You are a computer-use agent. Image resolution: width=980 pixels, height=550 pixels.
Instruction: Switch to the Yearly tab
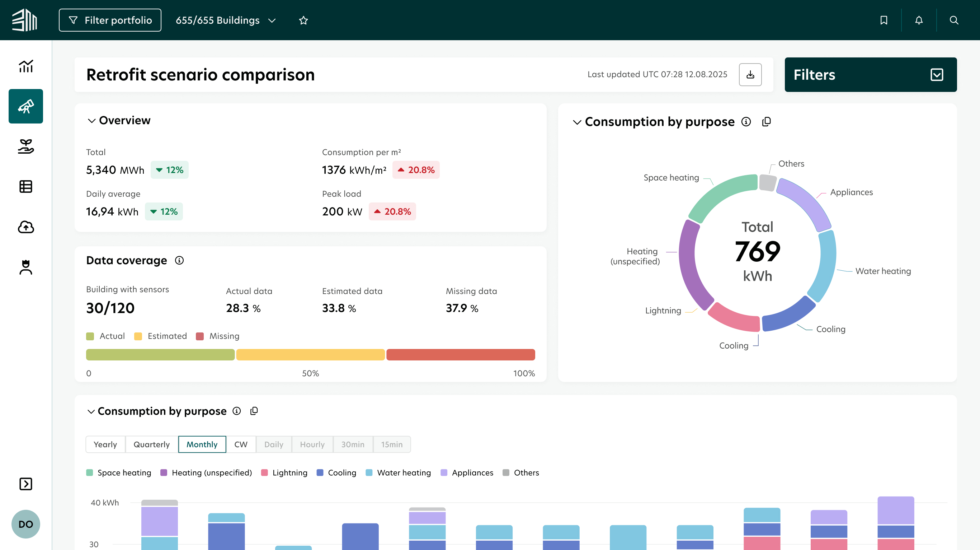[105, 444]
